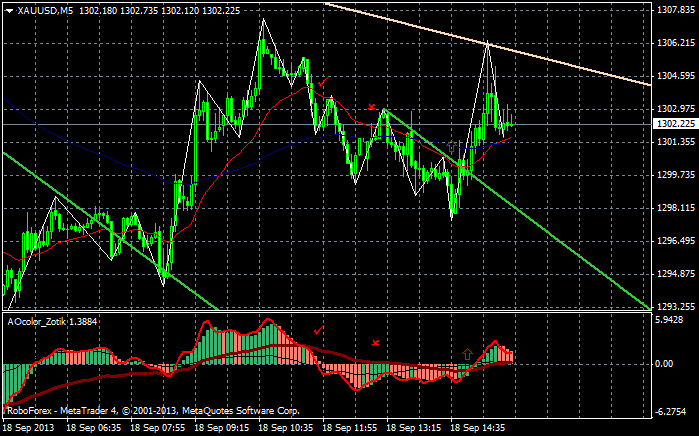Select the cream descending trendline
Image resolution: width=699 pixels, height=436 pixels.
point(488,44)
